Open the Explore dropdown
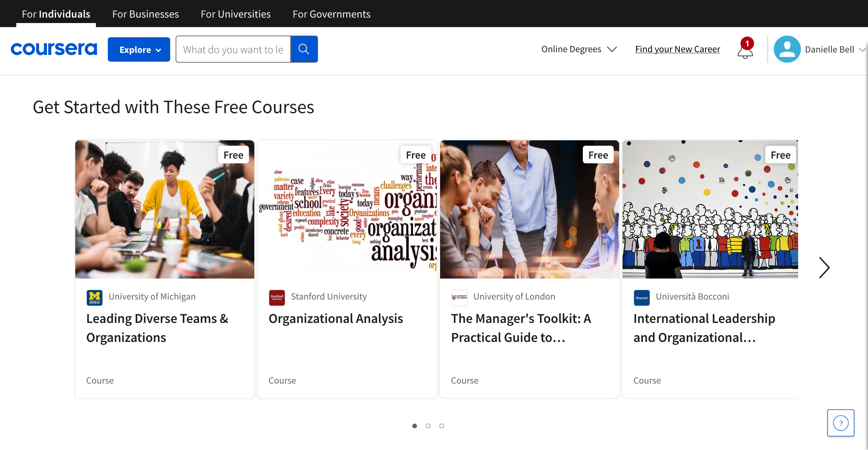868x450 pixels. pos(139,49)
